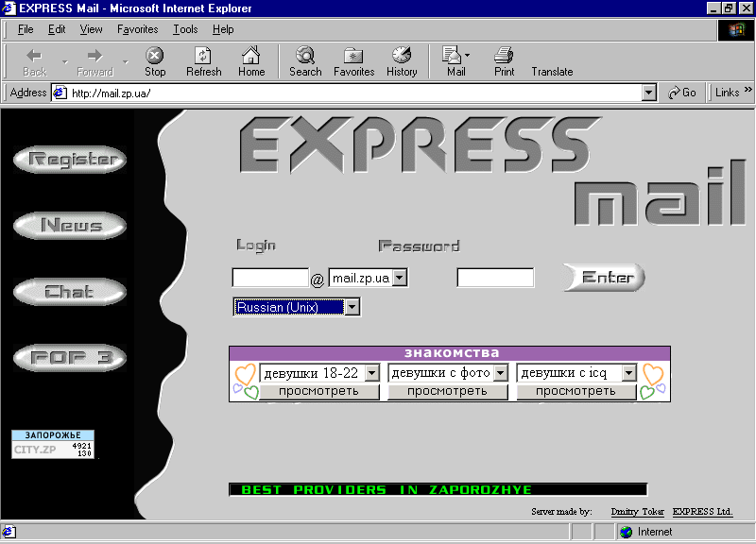Click the Login username field
This screenshot has width=756, height=544.
pos(270,278)
